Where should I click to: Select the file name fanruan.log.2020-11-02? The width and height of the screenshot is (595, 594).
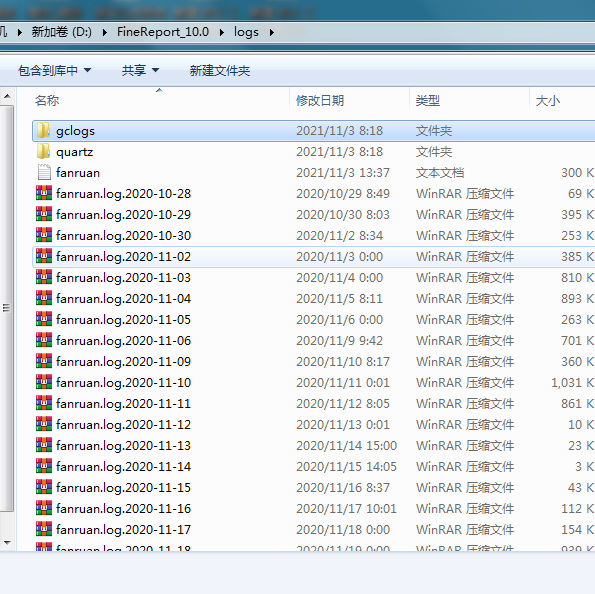pyautogui.click(x=123, y=257)
